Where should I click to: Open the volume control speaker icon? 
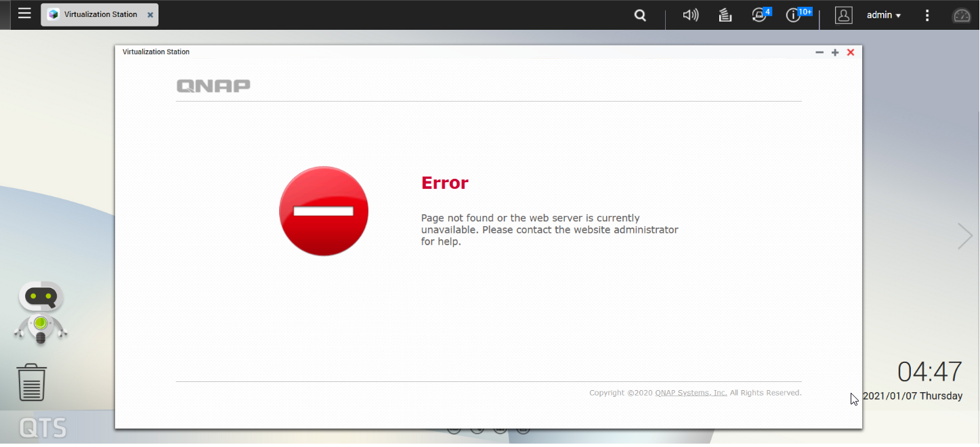click(x=690, y=15)
